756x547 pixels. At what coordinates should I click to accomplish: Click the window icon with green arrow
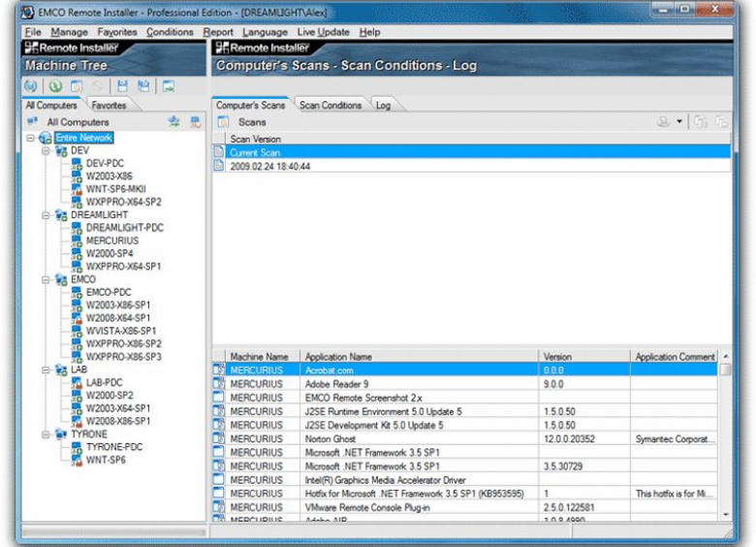pos(169,86)
